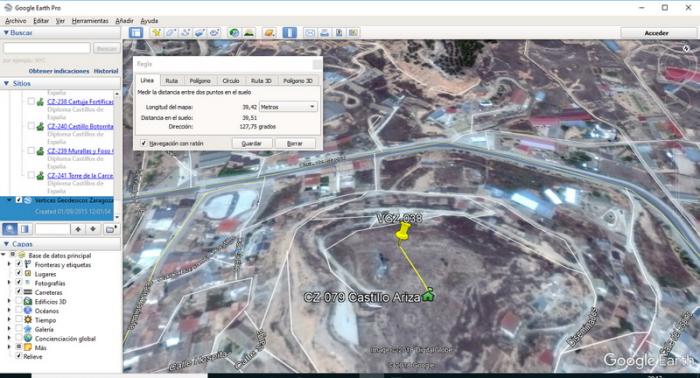The height and width of the screenshot is (378, 700).
Task: Uncheck the Vertices Geodesicos Zaragoza checkbox
Action: pos(19,200)
